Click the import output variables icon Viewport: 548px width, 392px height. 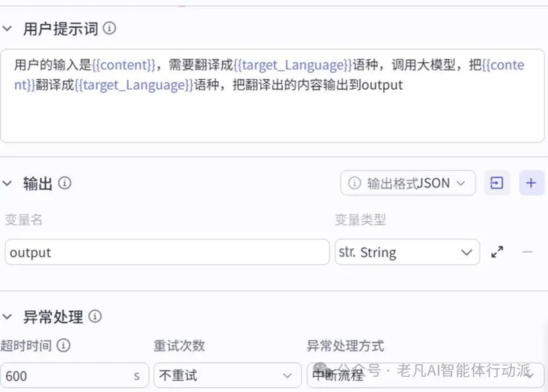click(x=497, y=183)
